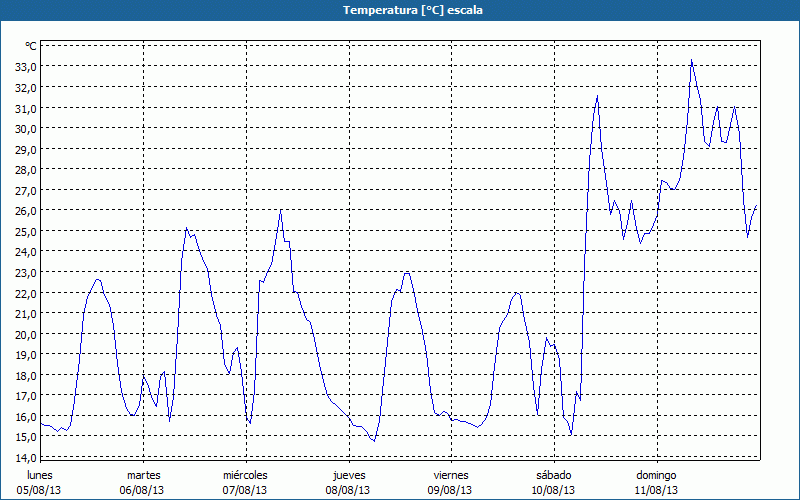Click the "viernes" day label
Screen dimensions: 800x500
tap(451, 475)
